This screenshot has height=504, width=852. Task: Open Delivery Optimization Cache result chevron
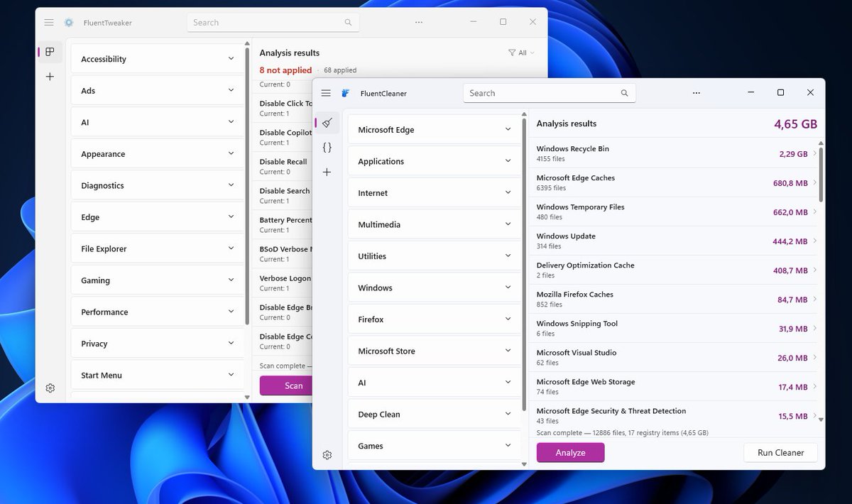coord(814,270)
